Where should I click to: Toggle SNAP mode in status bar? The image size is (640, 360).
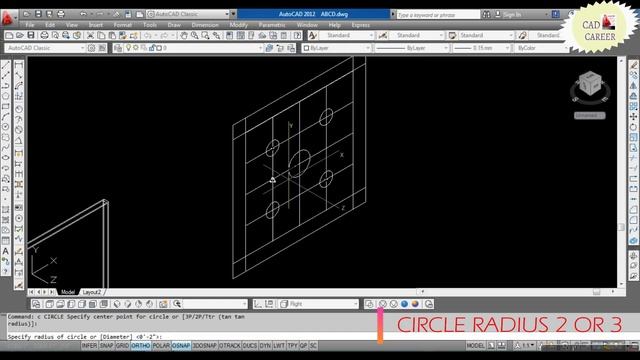pos(106,346)
